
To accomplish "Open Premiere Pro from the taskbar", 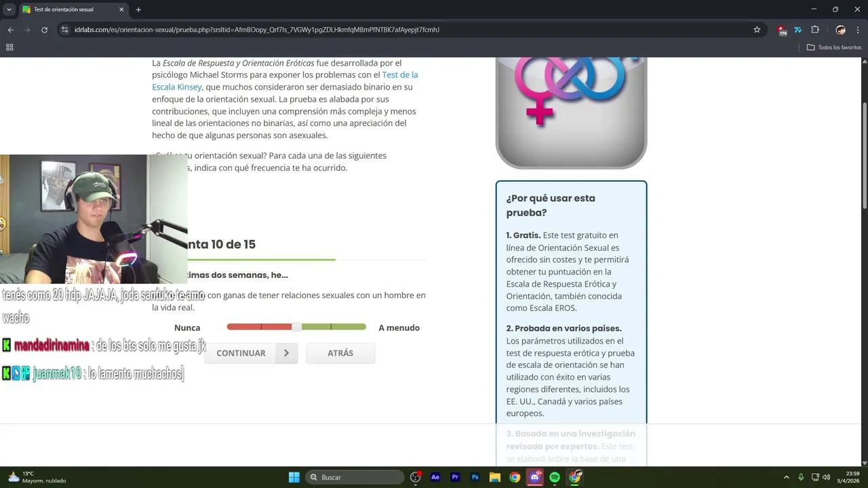I will (455, 477).
